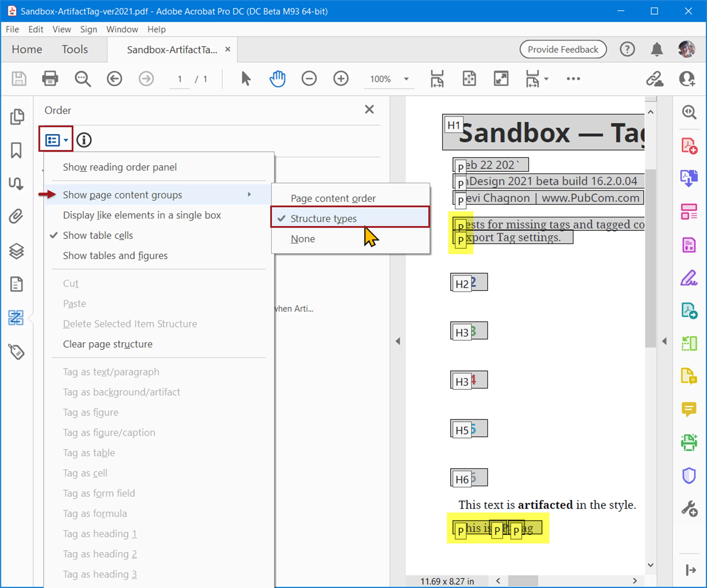Open the Attachments paperclip panel
707x588 pixels.
16,216
